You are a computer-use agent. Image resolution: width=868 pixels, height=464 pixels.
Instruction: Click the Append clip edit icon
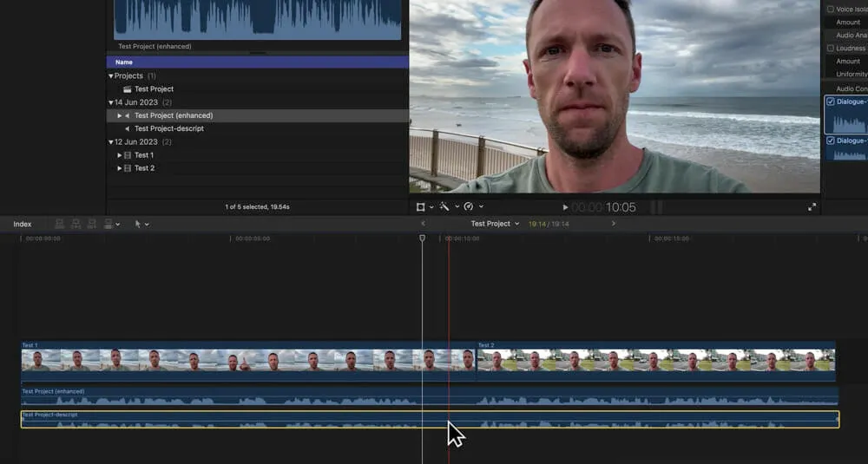point(92,224)
